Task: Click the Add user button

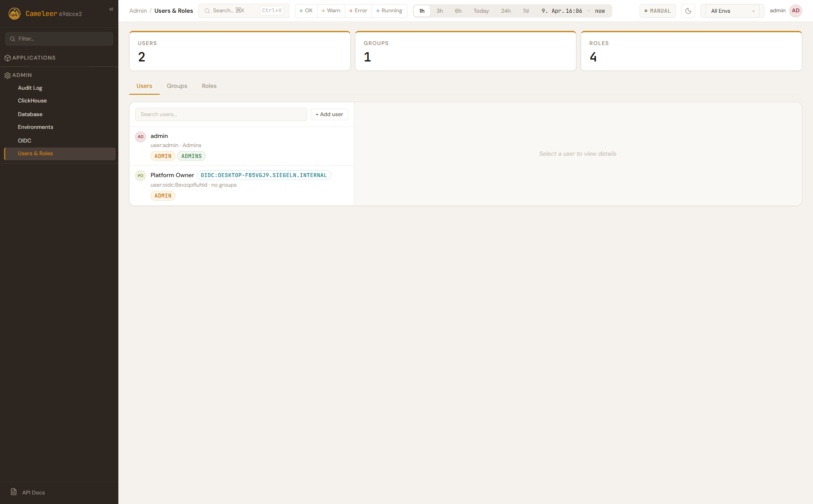Action: pos(329,114)
